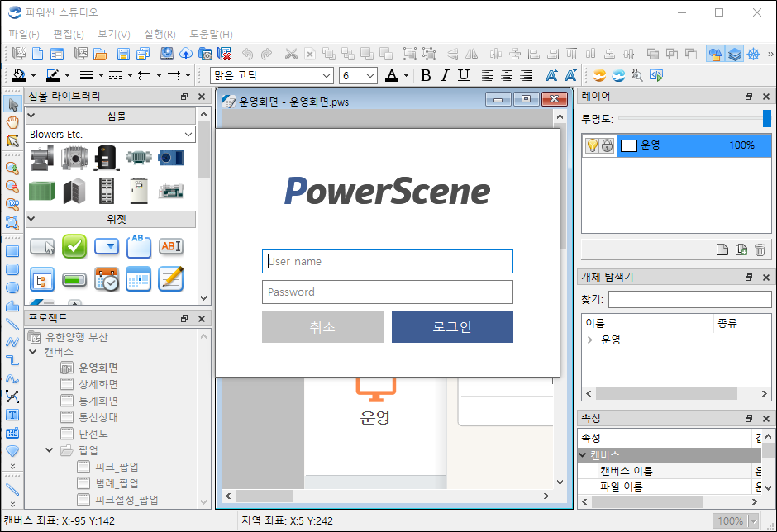Viewport: 777px width, 532px height.
Task: Click the redo arrow in toolbar
Action: 267,54
